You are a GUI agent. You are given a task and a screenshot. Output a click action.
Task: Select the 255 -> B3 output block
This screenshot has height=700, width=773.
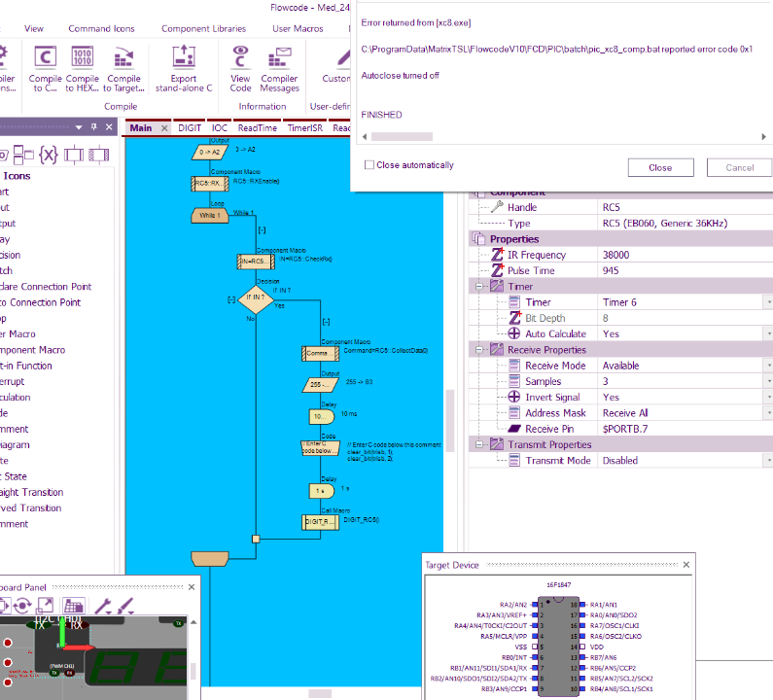tap(321, 384)
